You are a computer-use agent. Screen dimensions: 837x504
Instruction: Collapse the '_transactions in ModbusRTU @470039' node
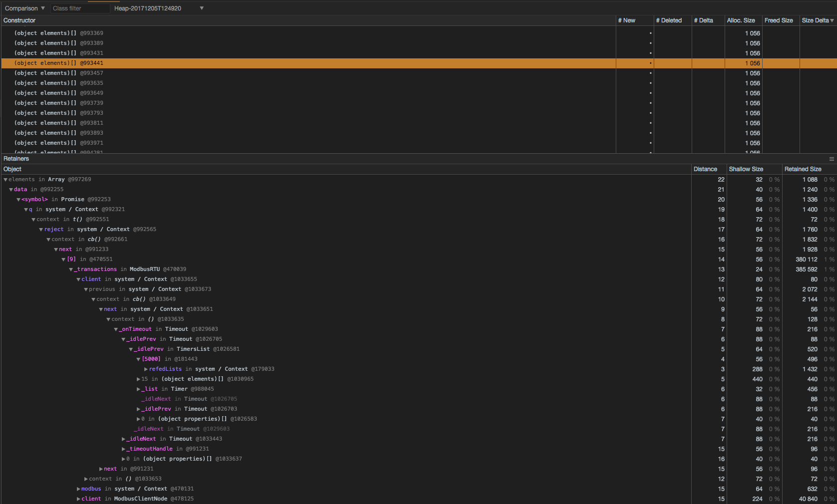click(x=70, y=269)
